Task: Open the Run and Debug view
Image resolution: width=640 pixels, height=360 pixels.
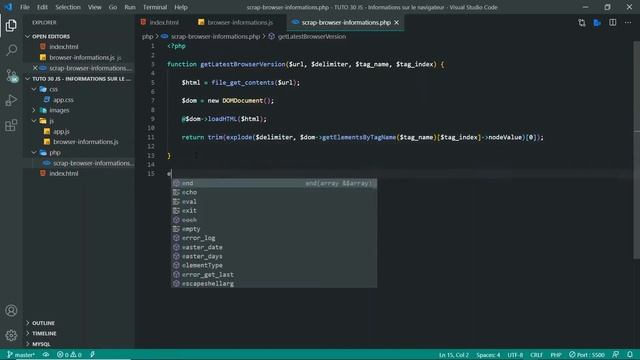Action: click(x=11, y=100)
